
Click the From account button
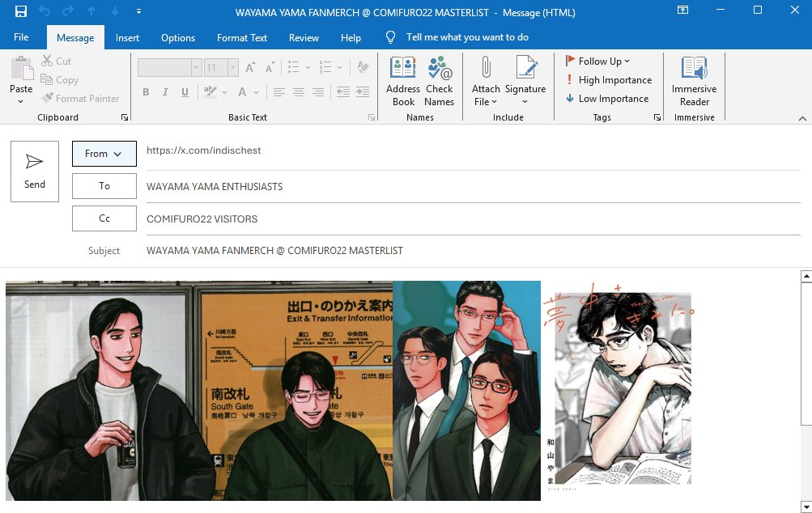coord(104,154)
